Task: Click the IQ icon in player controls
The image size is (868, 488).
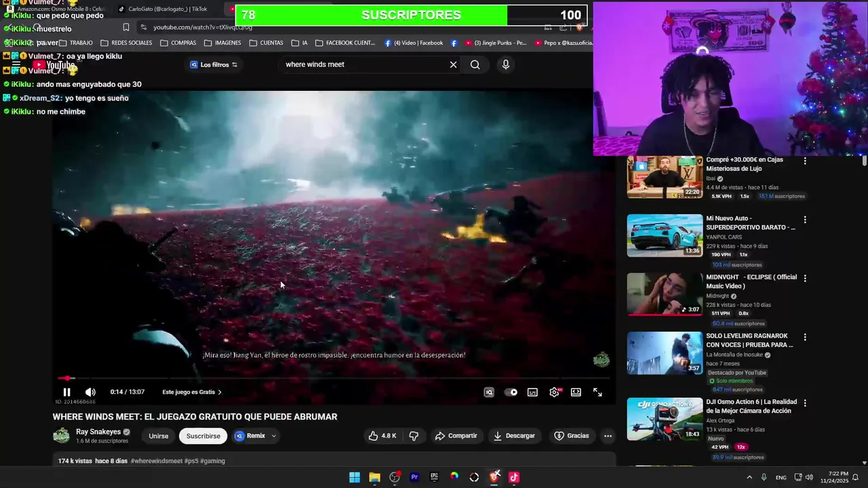Action: 489,392
